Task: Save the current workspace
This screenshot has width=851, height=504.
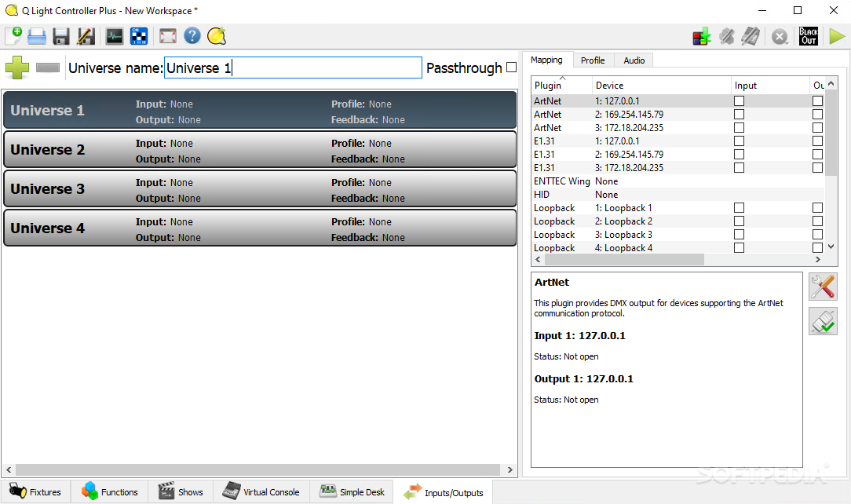Action: (x=60, y=36)
